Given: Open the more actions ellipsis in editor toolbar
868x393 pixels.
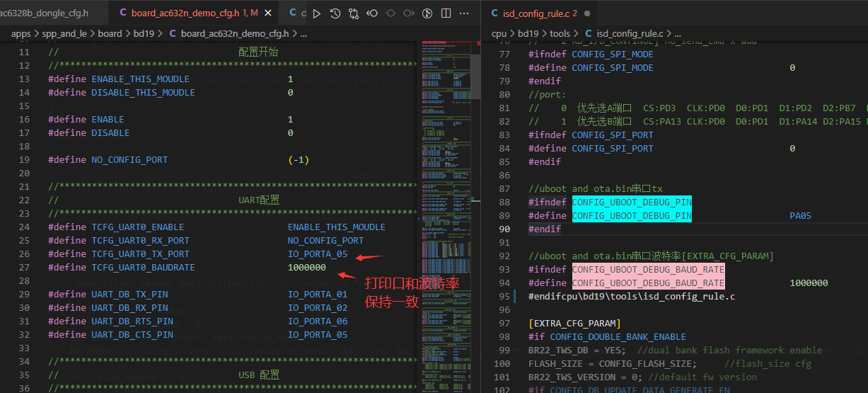Looking at the screenshot, I should 465,13.
